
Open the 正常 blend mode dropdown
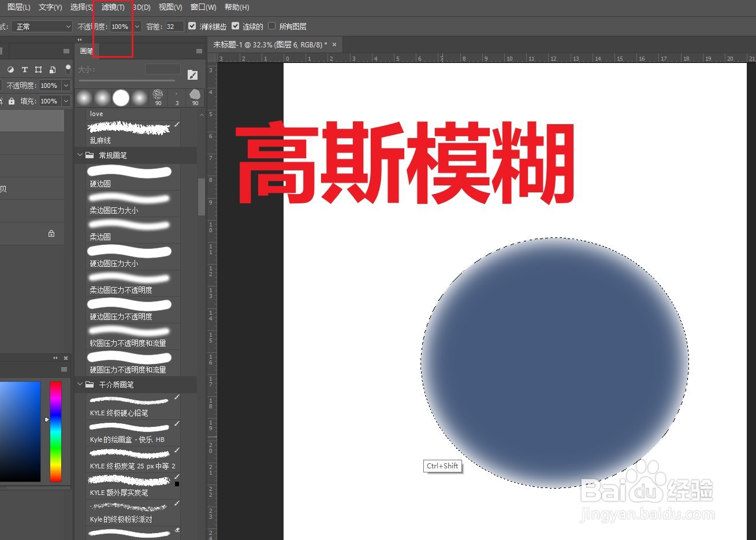pyautogui.click(x=40, y=27)
